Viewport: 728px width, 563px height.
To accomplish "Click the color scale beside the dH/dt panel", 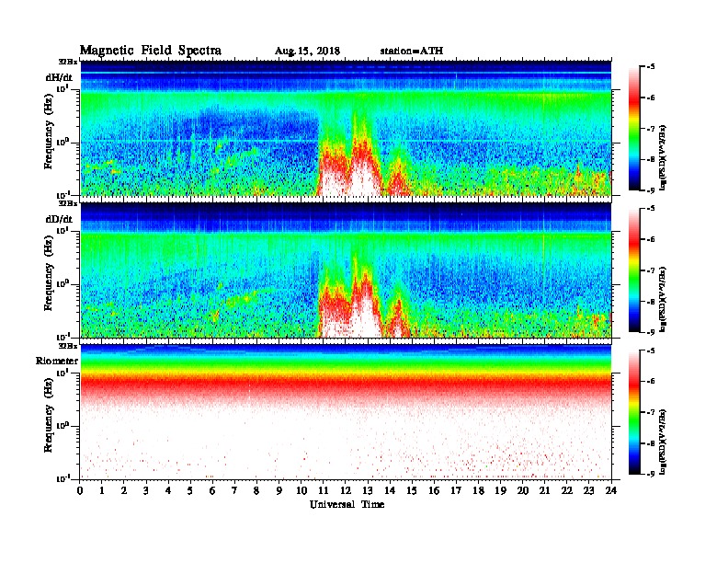I will [x=634, y=128].
